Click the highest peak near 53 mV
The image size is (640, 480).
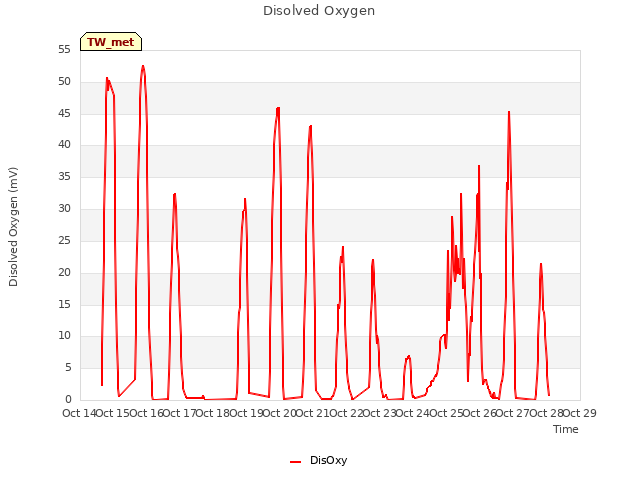click(x=143, y=66)
